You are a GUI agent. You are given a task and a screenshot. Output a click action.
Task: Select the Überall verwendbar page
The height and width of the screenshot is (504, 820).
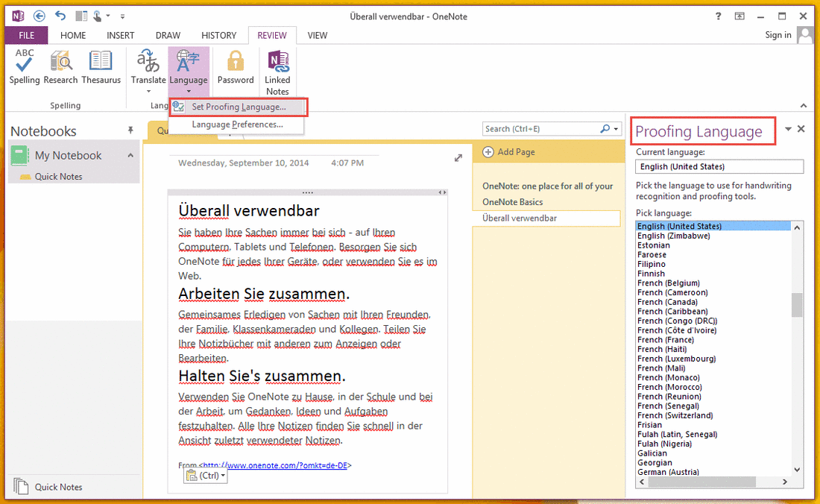click(x=546, y=218)
